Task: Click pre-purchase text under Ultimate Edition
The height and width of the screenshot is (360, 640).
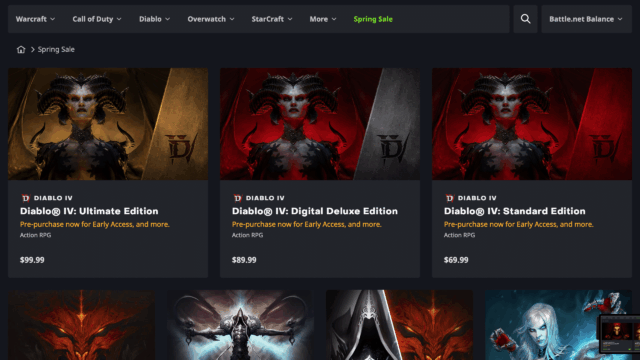Action: click(x=95, y=224)
